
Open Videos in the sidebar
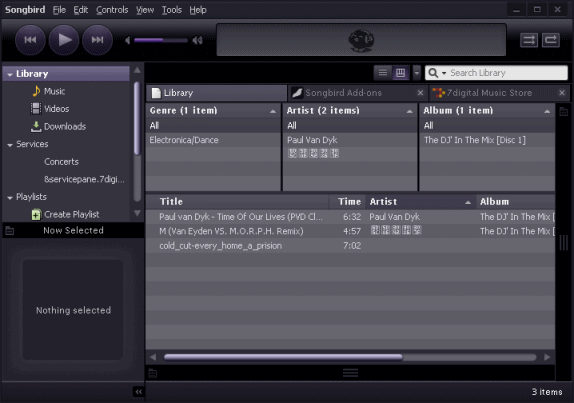(56, 109)
